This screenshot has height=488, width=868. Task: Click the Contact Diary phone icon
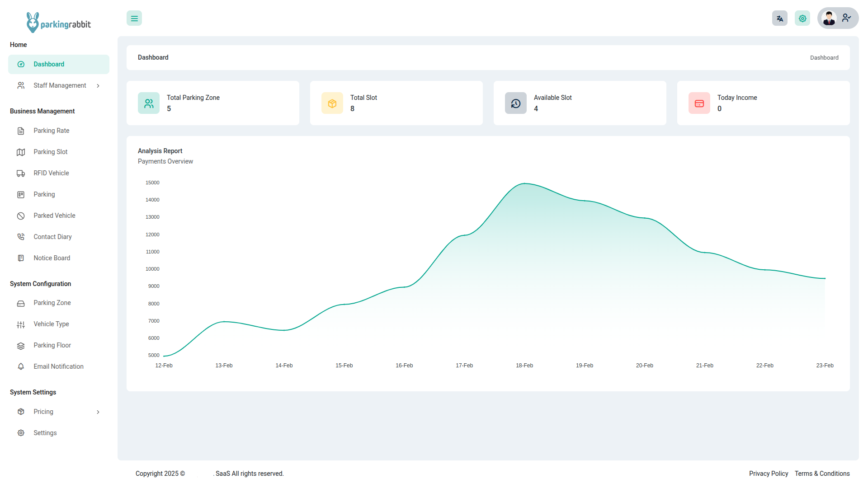[x=21, y=237]
